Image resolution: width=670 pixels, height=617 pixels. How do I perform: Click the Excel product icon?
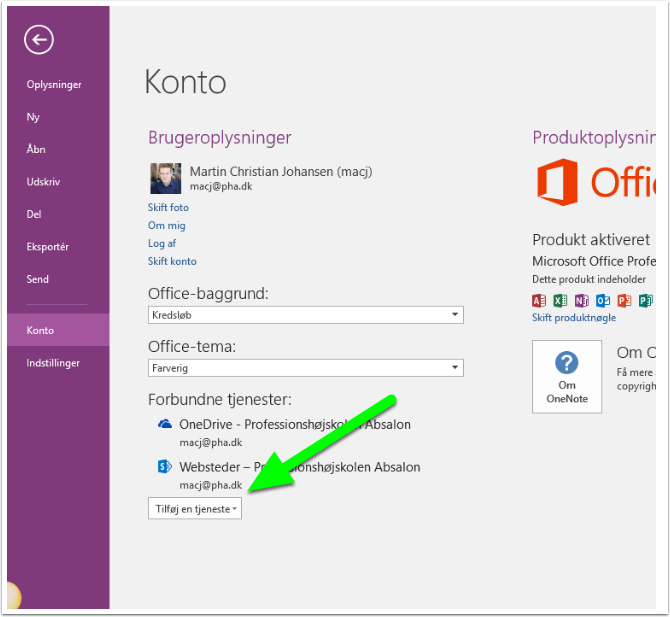coord(560,301)
